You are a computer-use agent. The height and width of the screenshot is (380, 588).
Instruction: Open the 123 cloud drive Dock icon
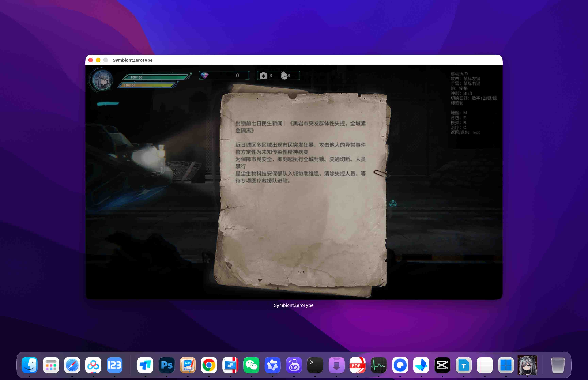coord(115,365)
